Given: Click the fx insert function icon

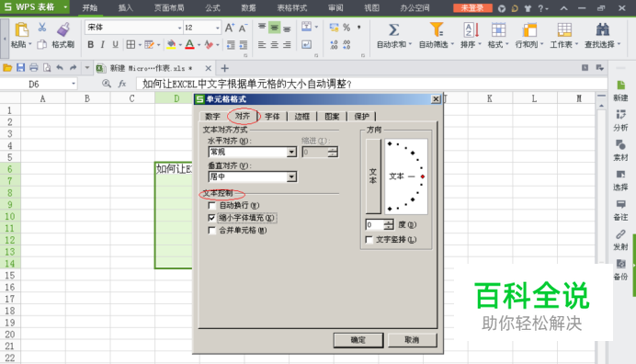Looking at the screenshot, I should [x=121, y=84].
